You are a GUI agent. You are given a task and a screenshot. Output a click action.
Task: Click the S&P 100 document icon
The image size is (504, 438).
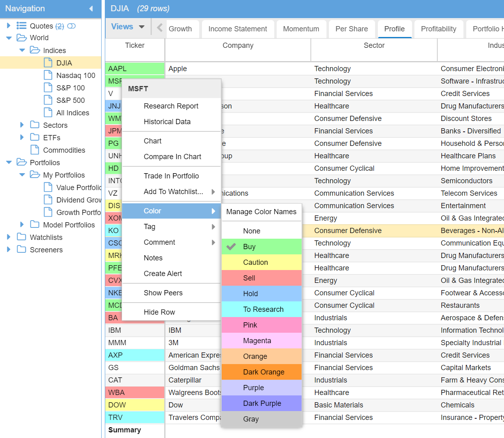click(48, 88)
